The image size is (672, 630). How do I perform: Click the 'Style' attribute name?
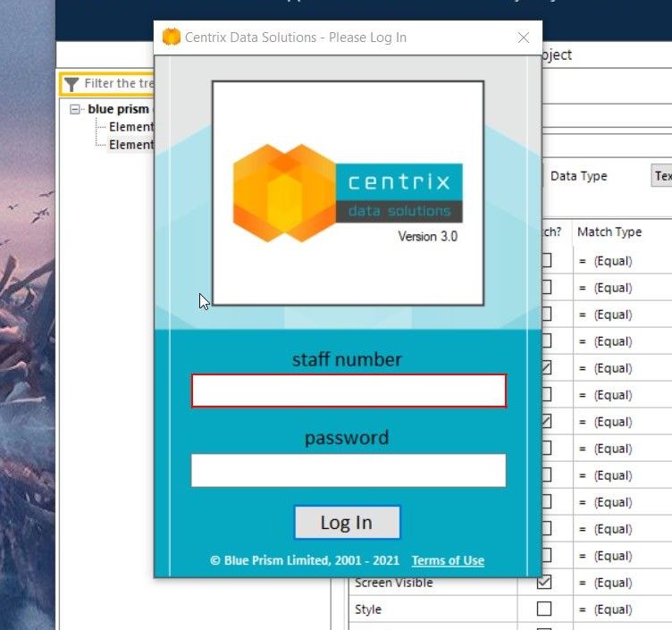(x=367, y=609)
